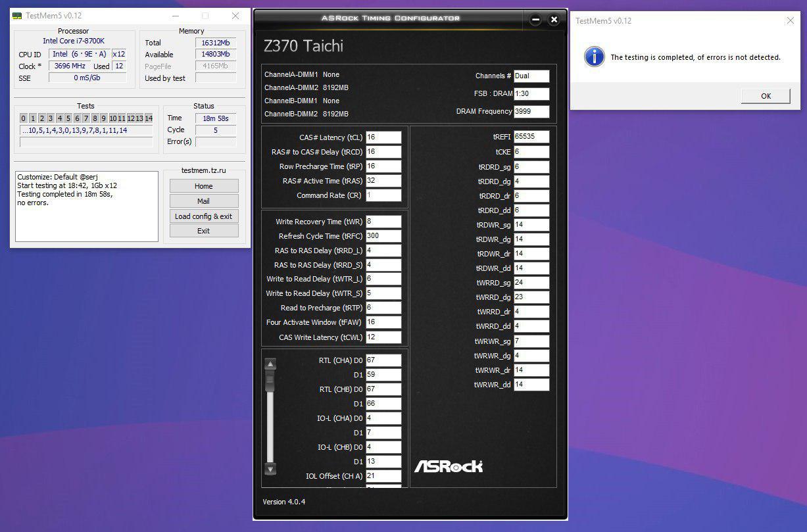Click the Write Recovery Time (tWR) field
This screenshot has width=807, height=532.
[383, 222]
